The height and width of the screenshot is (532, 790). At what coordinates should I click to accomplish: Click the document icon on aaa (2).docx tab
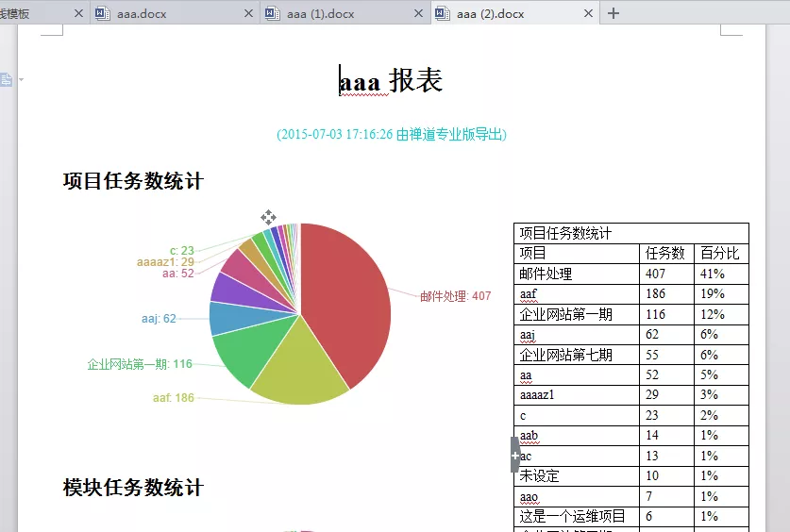coord(442,13)
